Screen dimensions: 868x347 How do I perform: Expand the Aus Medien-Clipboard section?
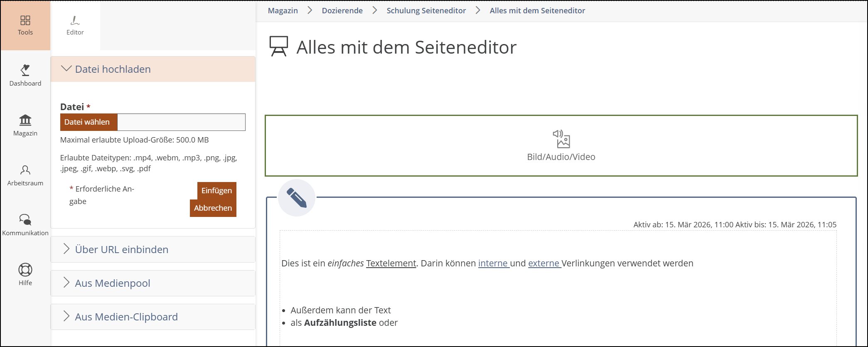click(x=126, y=317)
